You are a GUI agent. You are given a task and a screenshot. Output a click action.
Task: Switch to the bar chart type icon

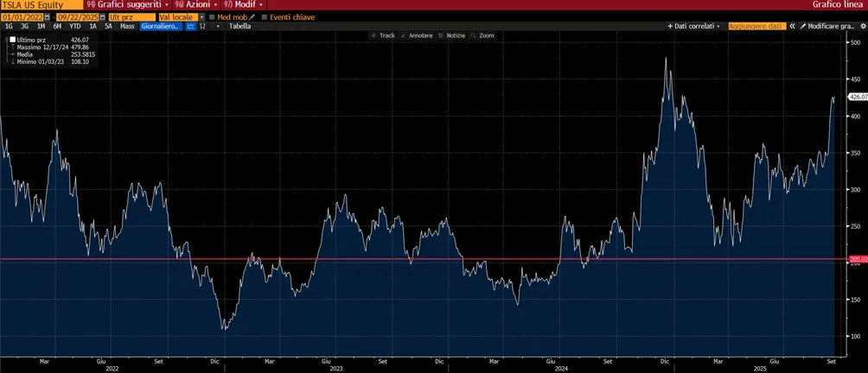point(202,26)
